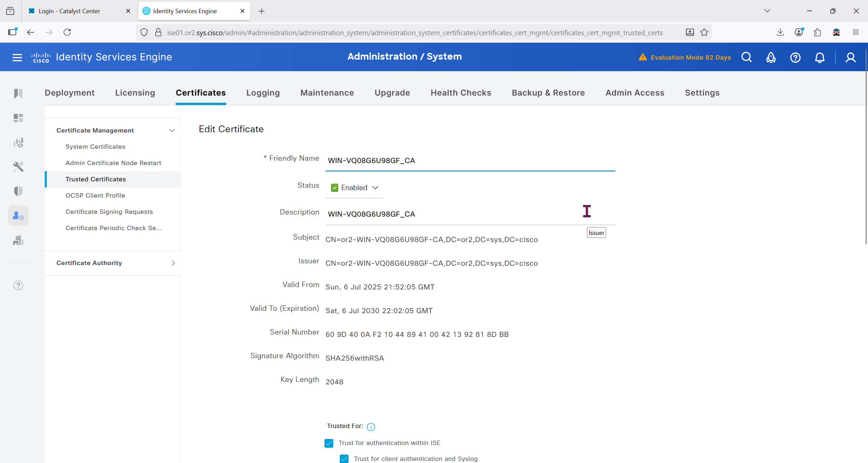Screen dimensions: 868x463
Task: Click the bookmarks icon in left sidebar
Action: 18,93
